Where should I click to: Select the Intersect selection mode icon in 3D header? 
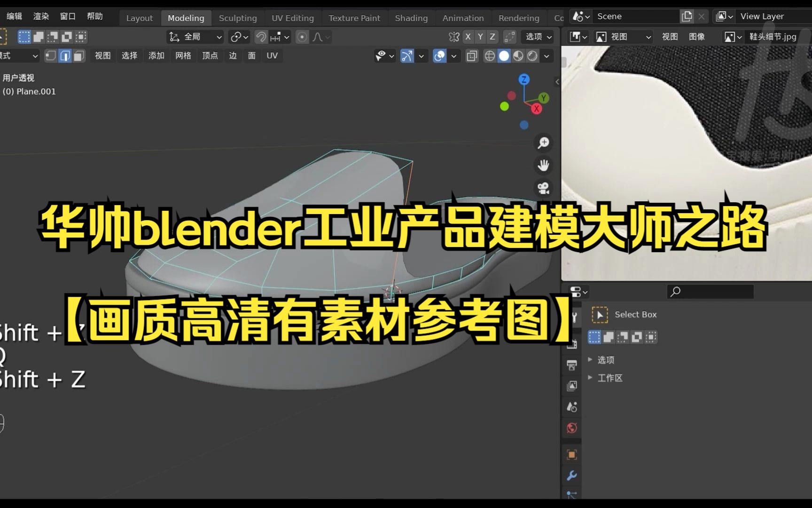click(x=81, y=37)
